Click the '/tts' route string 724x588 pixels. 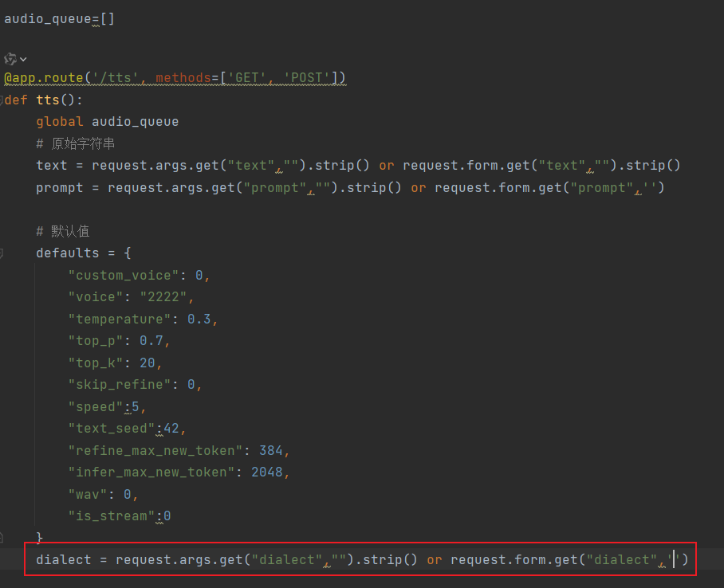pyautogui.click(x=116, y=77)
